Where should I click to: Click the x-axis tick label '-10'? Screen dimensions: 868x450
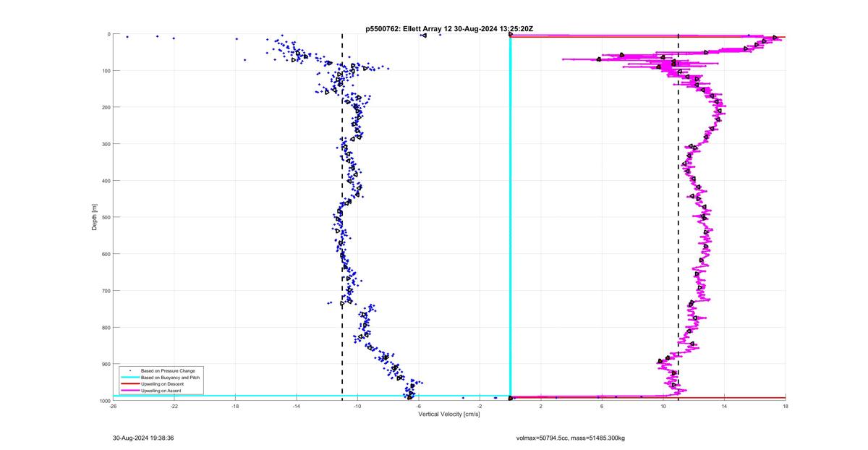pyautogui.click(x=357, y=406)
